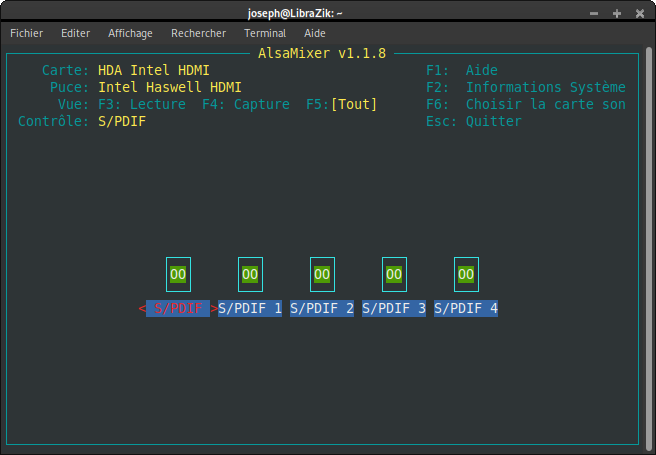Toggle mute box for S/PDIF control
This screenshot has height=455, width=656.
coord(178,274)
